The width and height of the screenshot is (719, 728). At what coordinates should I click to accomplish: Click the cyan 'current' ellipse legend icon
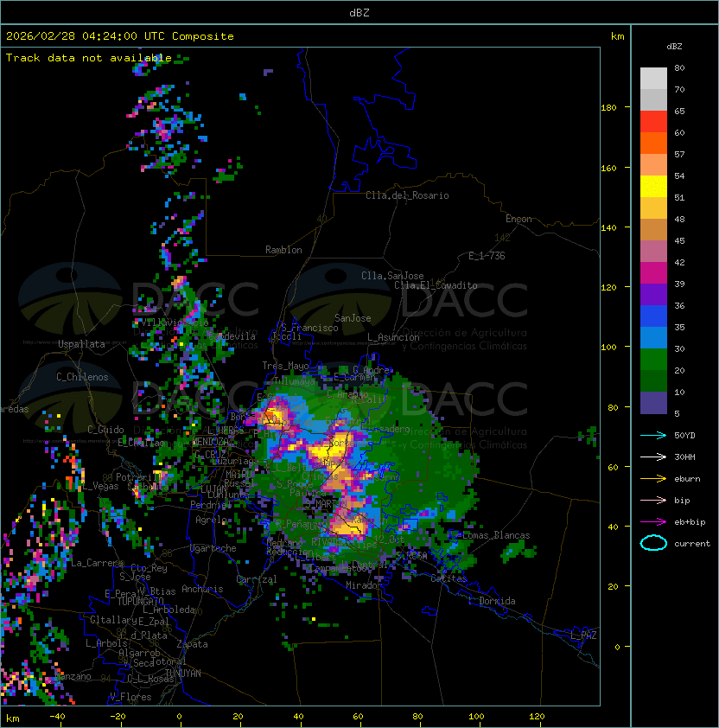point(653,543)
